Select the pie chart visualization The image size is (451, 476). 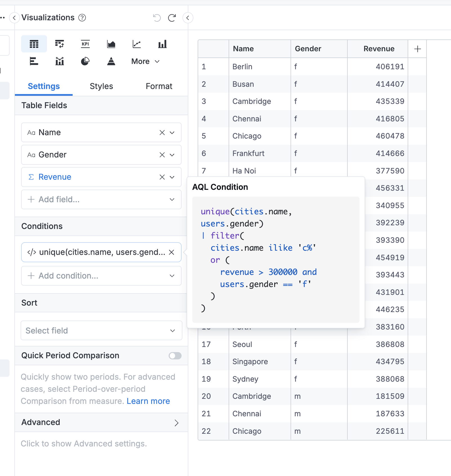point(85,61)
